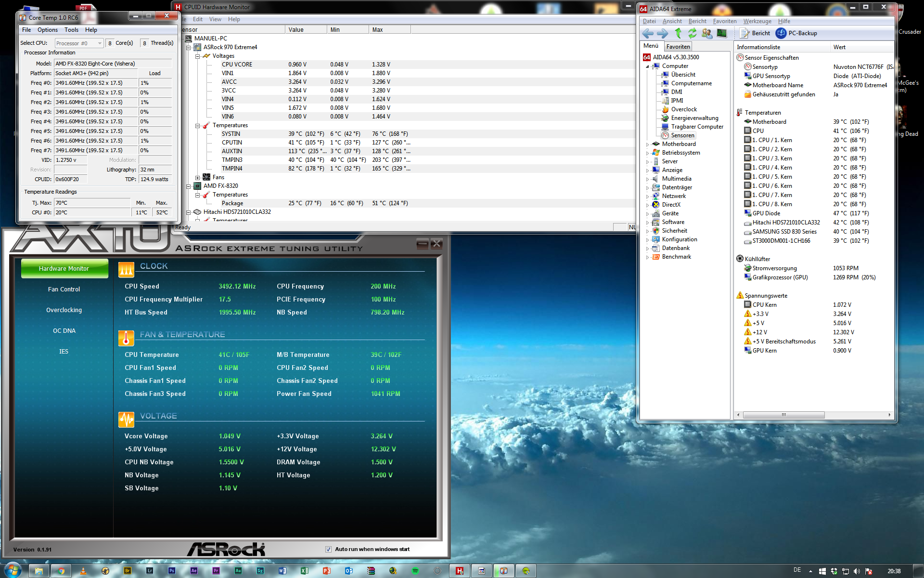Switch to the Favoriten tab
The height and width of the screenshot is (578, 924).
coord(678,47)
